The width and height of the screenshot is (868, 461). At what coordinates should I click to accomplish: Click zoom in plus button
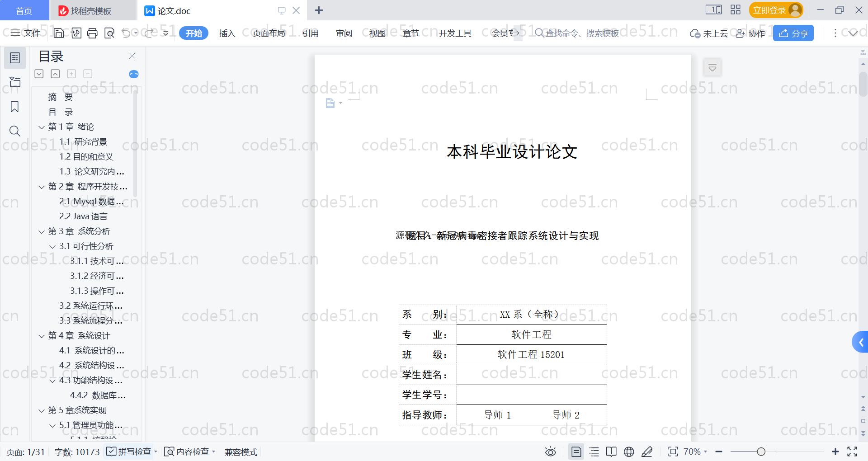(835, 452)
